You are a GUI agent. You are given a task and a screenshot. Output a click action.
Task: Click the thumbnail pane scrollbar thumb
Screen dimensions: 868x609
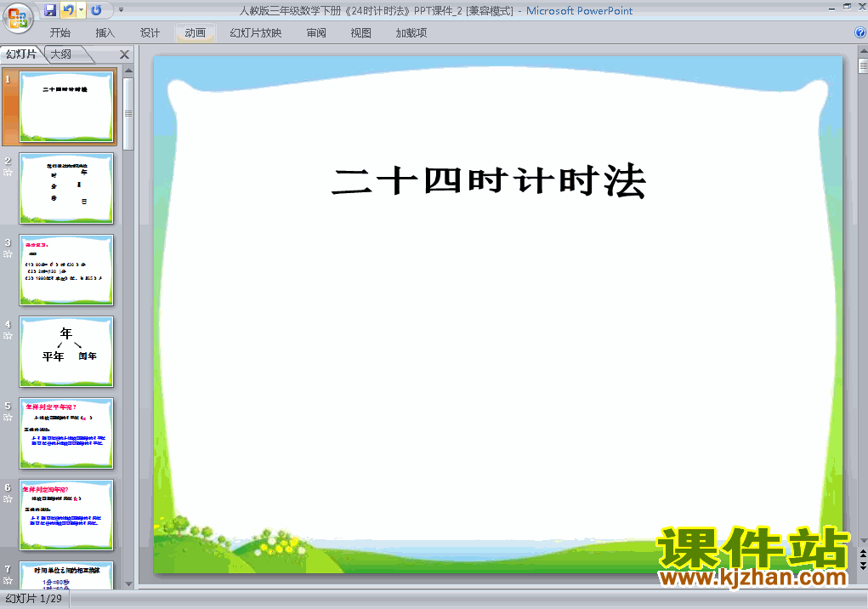tap(128, 113)
